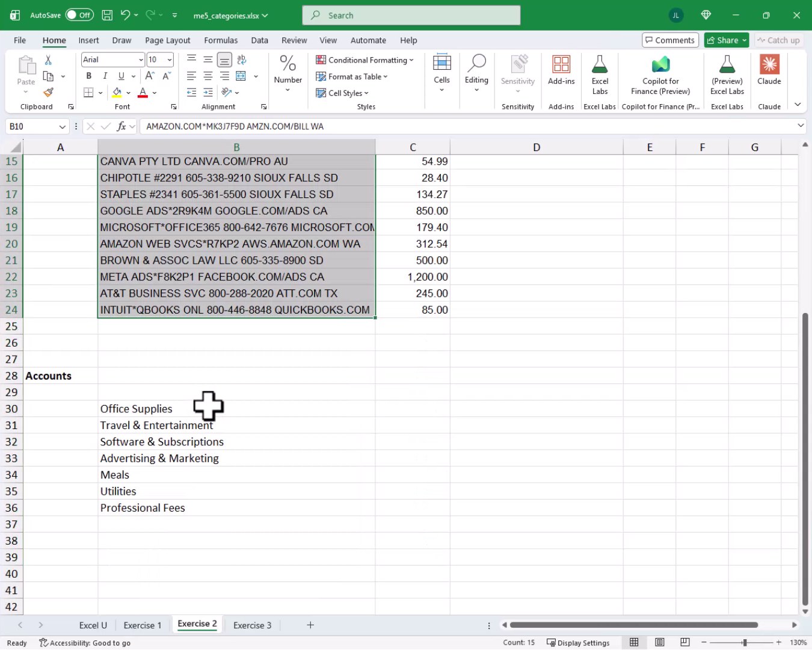Click the Copy icon in Clipboard group
Screen dimensions: 812x650
pyautogui.click(x=48, y=76)
